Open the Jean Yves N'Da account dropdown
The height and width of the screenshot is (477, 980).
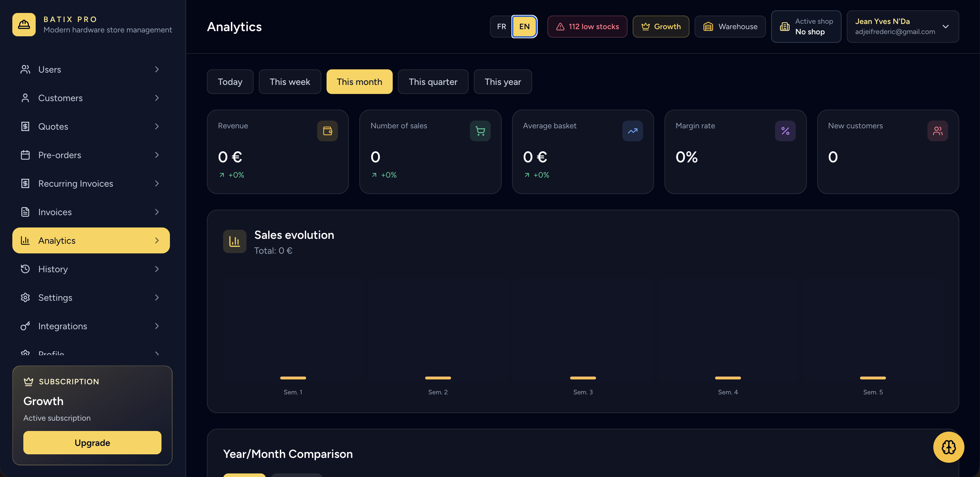click(902, 26)
